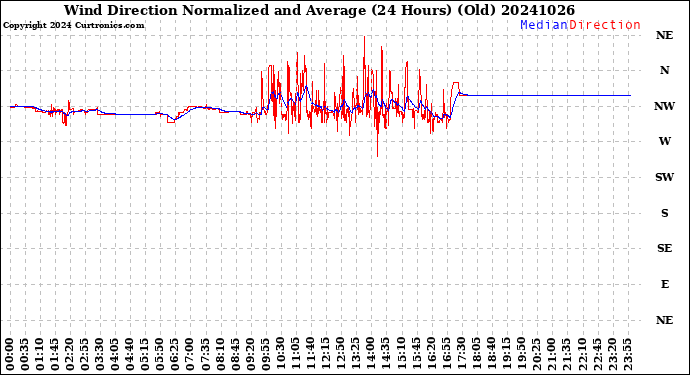Click the '12:50' time label
This screenshot has height=375, width=690.
341,354
